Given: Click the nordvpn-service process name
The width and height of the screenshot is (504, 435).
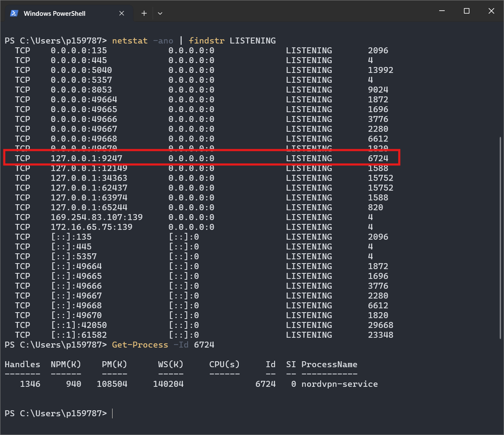Looking at the screenshot, I should (339, 384).
